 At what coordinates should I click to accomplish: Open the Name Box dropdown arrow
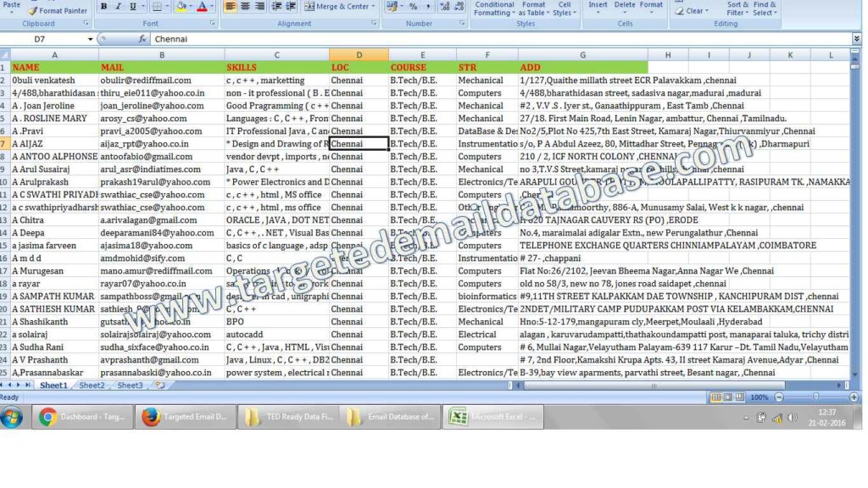pos(90,39)
